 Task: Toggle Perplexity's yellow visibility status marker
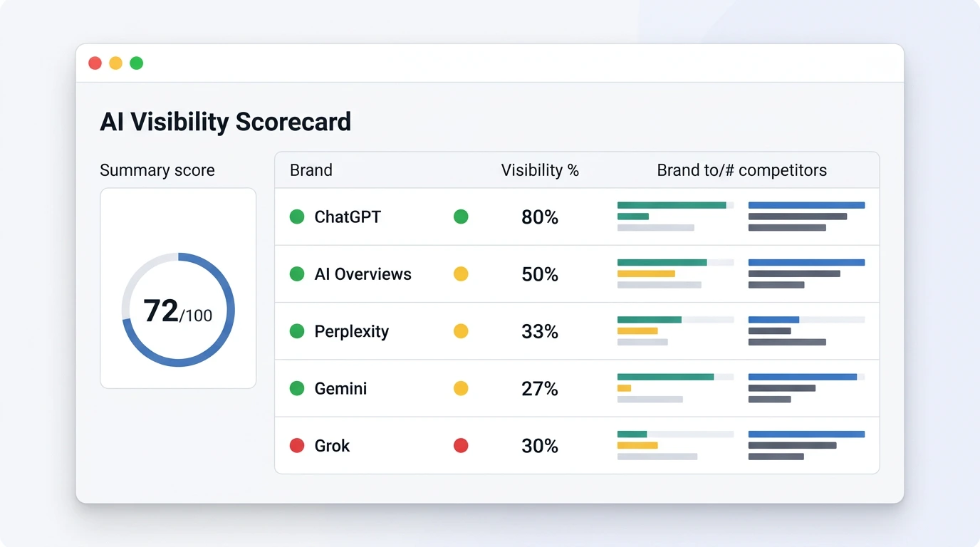461,331
